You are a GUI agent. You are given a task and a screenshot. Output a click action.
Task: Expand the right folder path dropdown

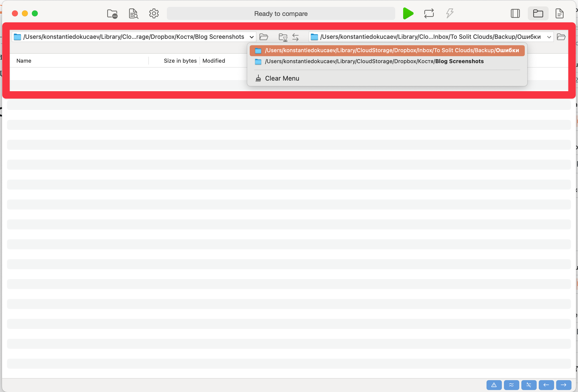(x=549, y=37)
